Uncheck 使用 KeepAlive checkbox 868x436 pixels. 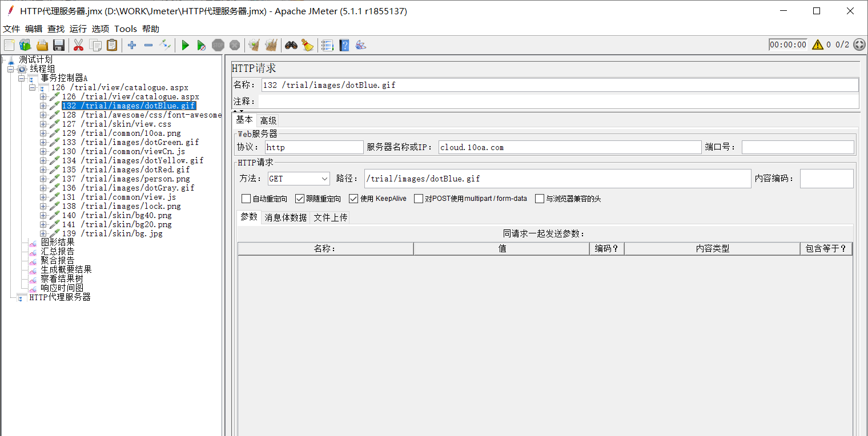(353, 199)
